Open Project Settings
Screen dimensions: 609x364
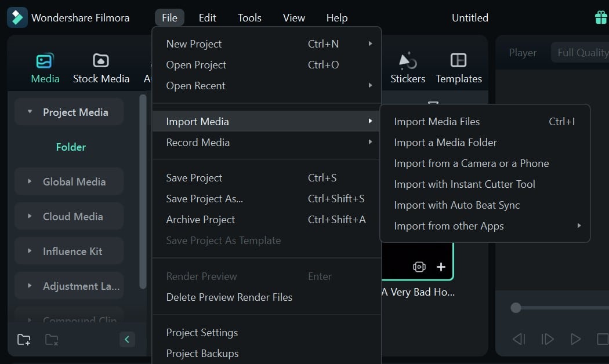[266, 333]
